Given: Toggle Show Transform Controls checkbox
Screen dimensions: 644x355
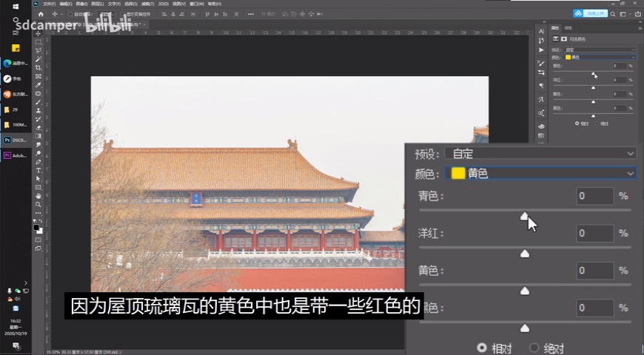Looking at the screenshot, I should pos(122,14).
